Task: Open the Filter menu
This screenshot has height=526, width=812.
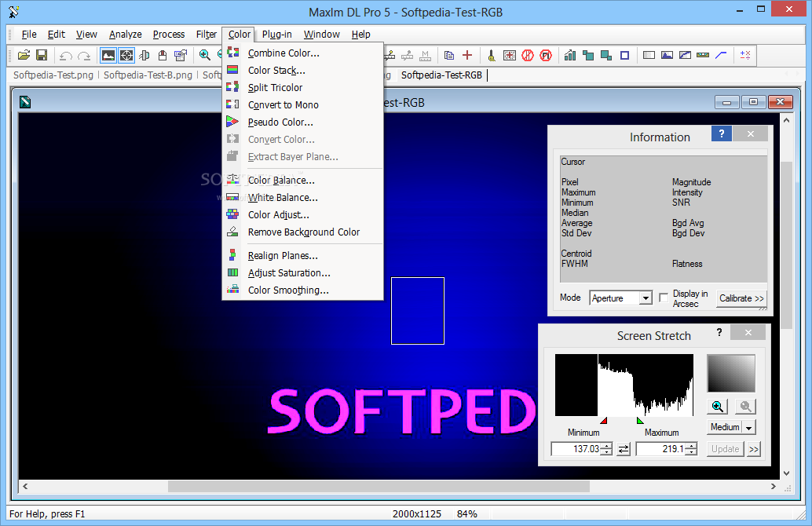Action: [x=206, y=35]
